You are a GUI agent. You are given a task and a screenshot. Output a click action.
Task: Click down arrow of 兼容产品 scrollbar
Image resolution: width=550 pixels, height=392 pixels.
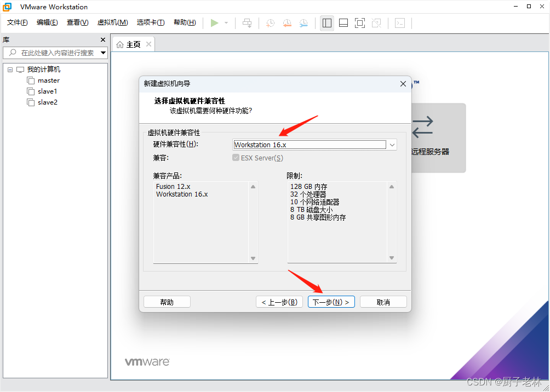[253, 258]
